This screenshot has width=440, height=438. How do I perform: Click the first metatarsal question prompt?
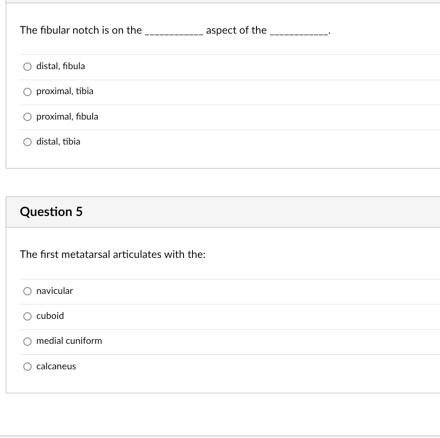tap(113, 254)
